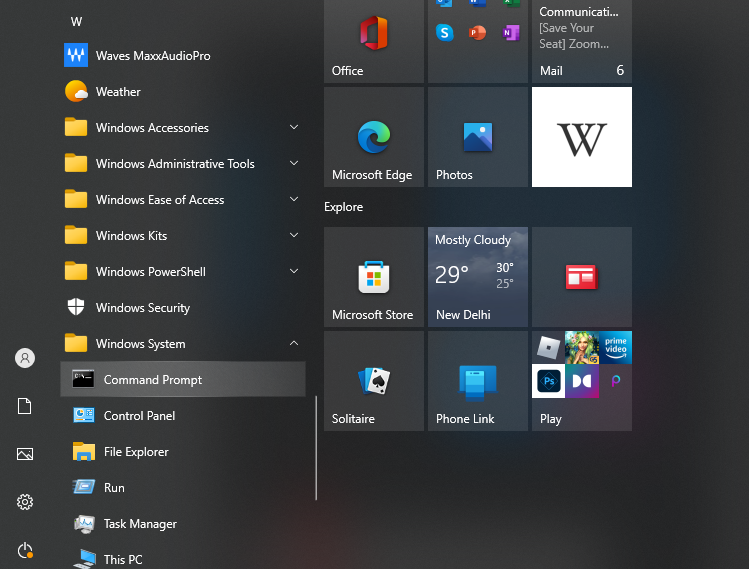The image size is (749, 569).
Task: Click the Explore group heading
Action: coord(343,207)
